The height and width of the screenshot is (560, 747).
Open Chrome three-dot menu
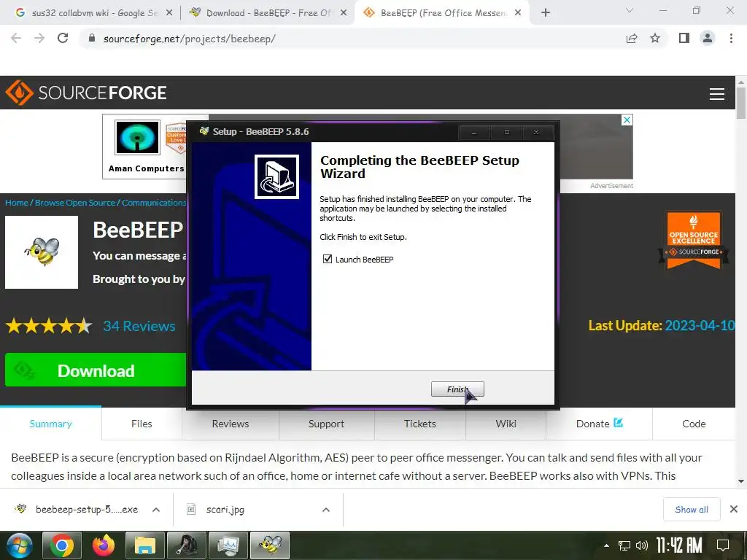click(731, 38)
